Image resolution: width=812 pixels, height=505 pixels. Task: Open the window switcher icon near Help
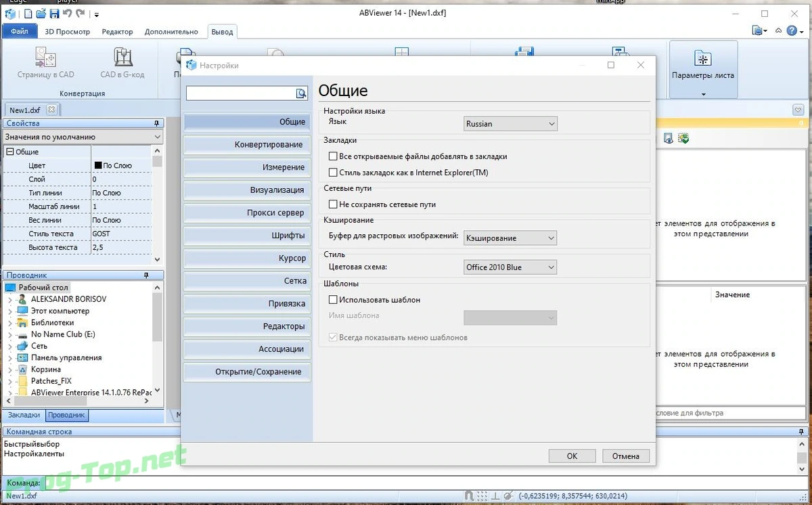tap(759, 30)
